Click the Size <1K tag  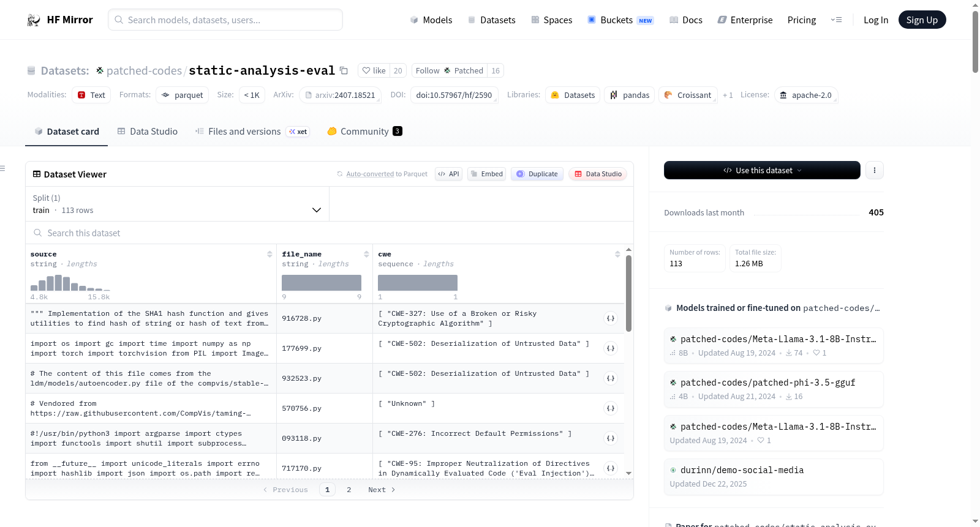click(x=252, y=95)
